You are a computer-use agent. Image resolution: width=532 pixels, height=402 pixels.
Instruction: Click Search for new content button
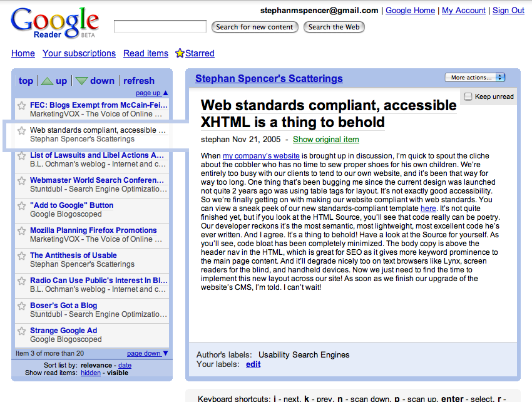click(x=255, y=27)
